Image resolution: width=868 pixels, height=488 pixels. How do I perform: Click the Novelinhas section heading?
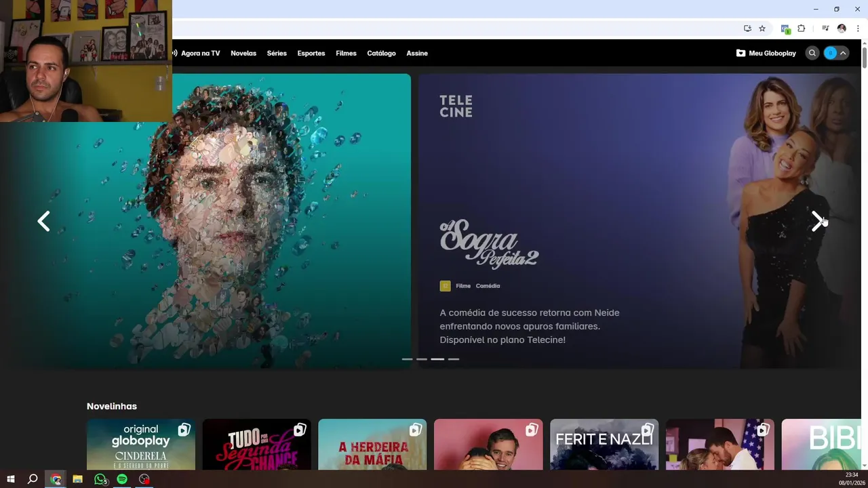click(112, 406)
